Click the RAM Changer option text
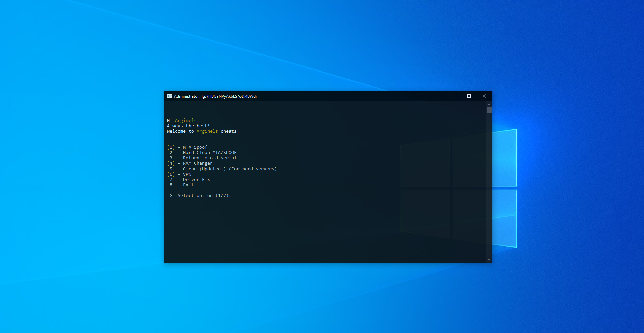 point(198,163)
